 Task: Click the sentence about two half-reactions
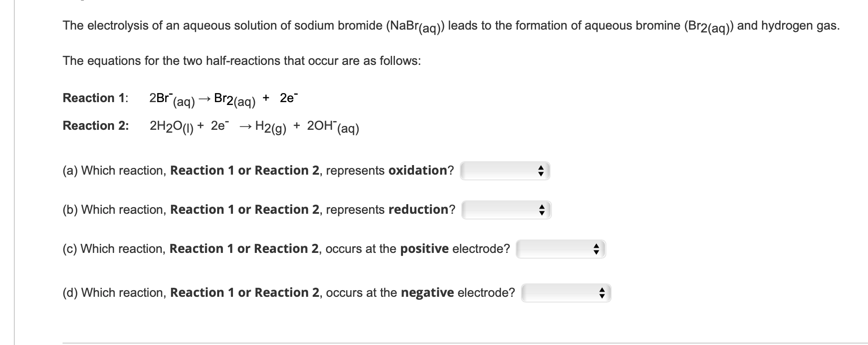(x=242, y=61)
